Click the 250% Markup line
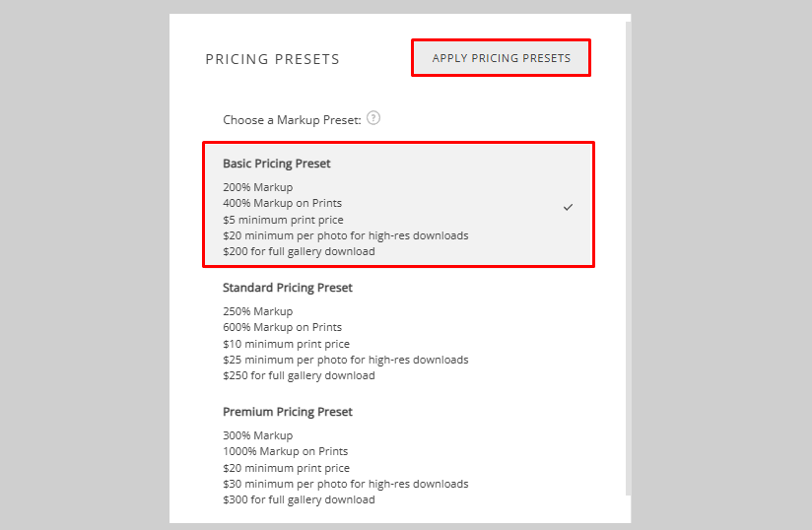Screen dimensions: 812x530 point(257,311)
